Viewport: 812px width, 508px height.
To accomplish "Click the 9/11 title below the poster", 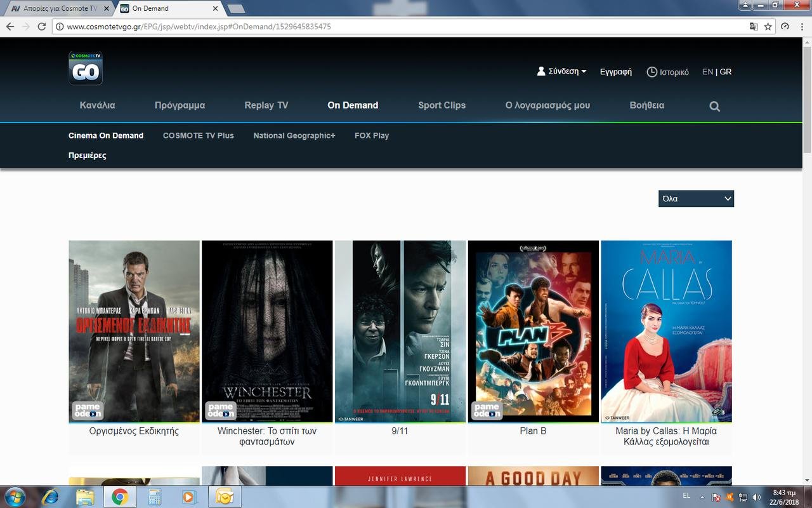I will click(x=400, y=431).
